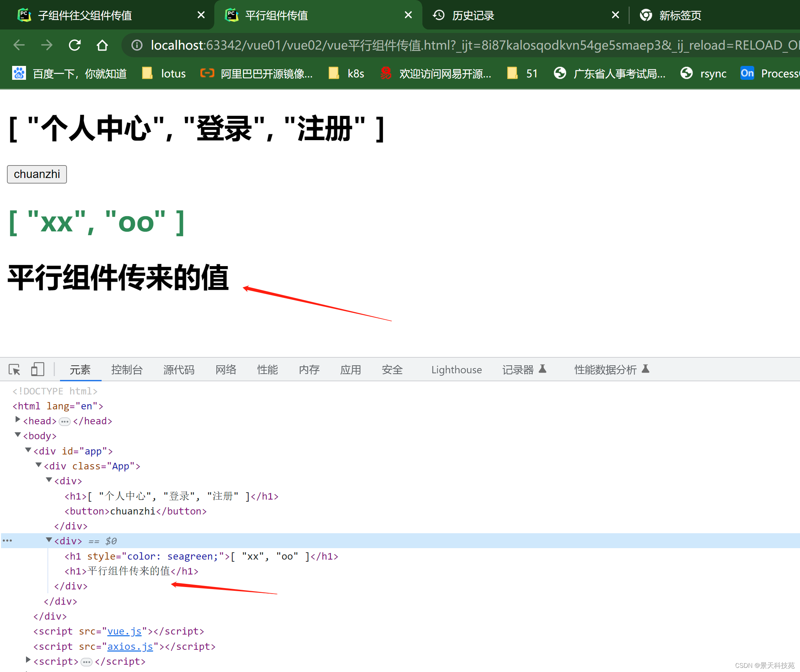
Task: Click the browser forward arrow
Action: click(x=47, y=45)
